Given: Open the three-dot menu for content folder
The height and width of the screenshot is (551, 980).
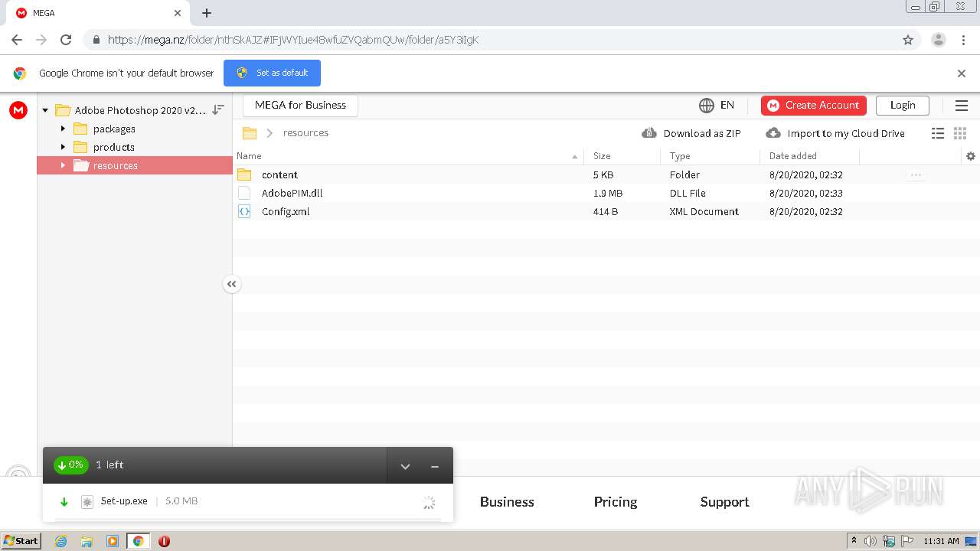Looking at the screenshot, I should [916, 175].
